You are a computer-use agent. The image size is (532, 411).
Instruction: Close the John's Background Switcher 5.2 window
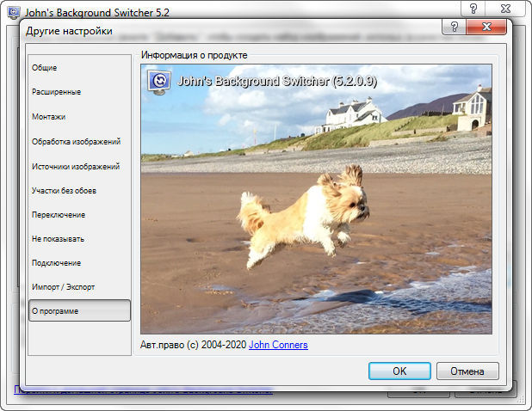coord(505,9)
